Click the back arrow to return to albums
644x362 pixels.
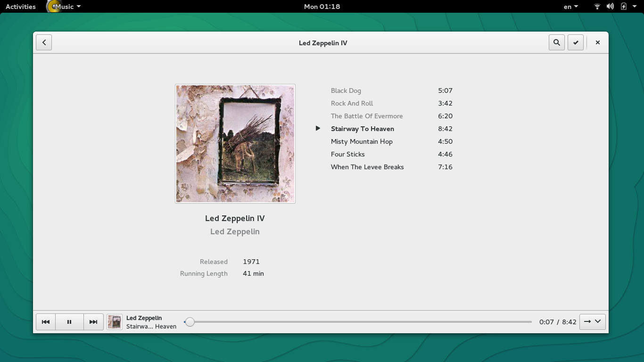(x=44, y=42)
